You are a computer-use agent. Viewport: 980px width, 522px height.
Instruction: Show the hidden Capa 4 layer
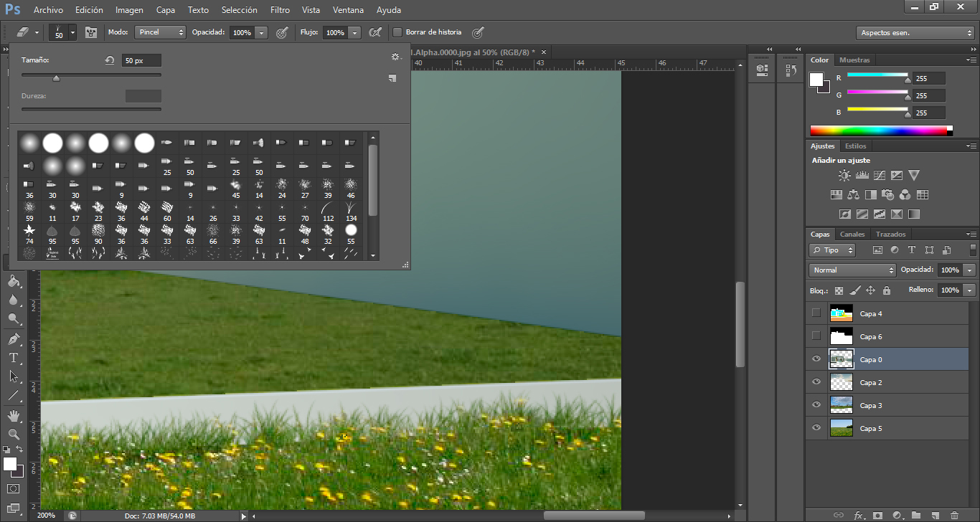(816, 313)
